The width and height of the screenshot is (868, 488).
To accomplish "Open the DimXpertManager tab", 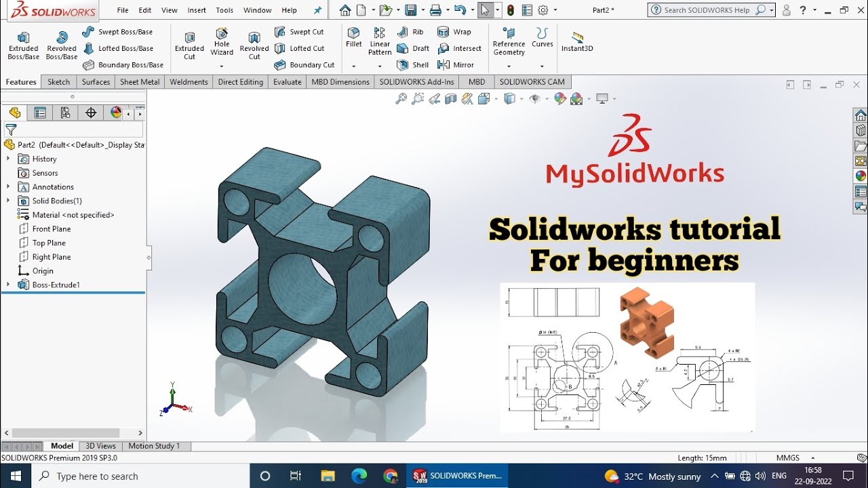I will pyautogui.click(x=91, y=113).
